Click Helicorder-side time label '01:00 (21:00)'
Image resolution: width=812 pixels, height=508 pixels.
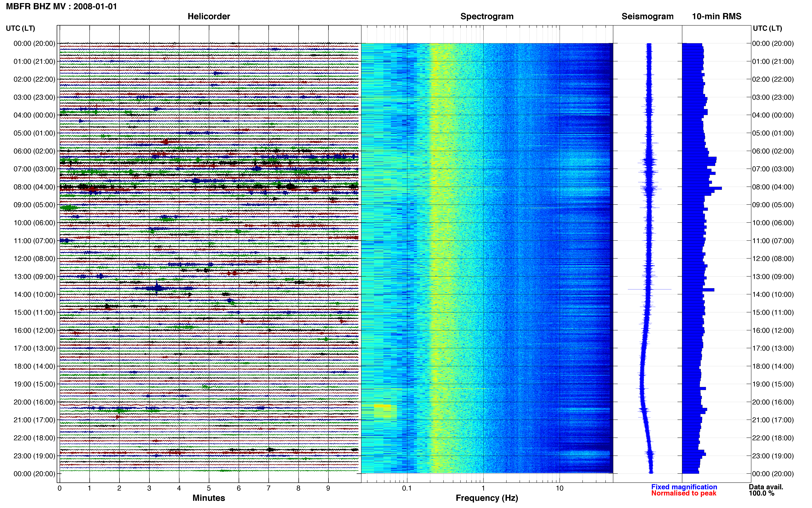tap(34, 62)
